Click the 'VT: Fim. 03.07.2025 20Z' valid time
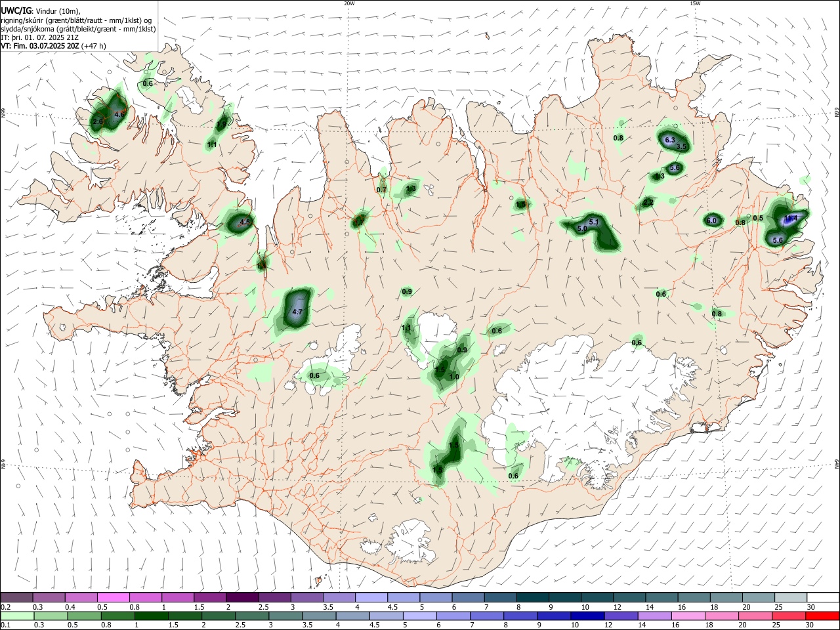 tap(40, 46)
